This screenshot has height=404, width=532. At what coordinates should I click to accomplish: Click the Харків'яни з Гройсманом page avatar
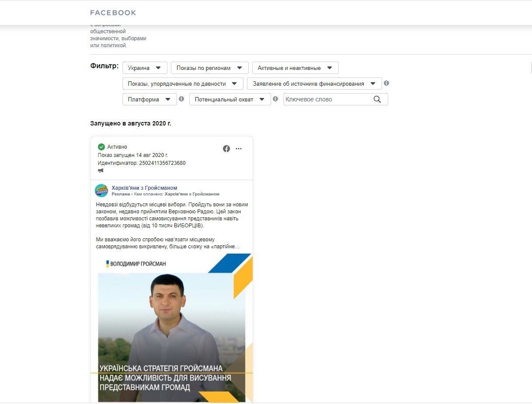click(x=101, y=191)
